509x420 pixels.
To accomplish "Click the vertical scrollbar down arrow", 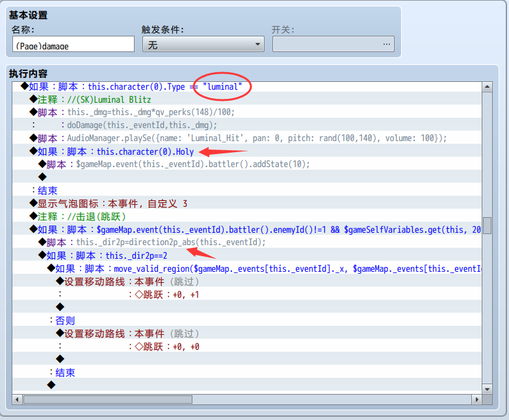I will (488, 389).
